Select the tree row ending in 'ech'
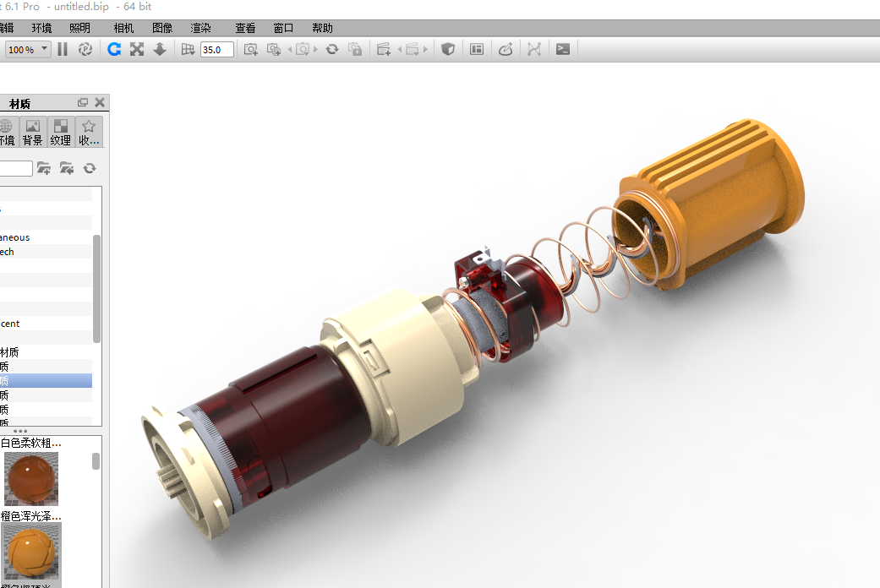The height and width of the screenshot is (588, 880). point(46,252)
